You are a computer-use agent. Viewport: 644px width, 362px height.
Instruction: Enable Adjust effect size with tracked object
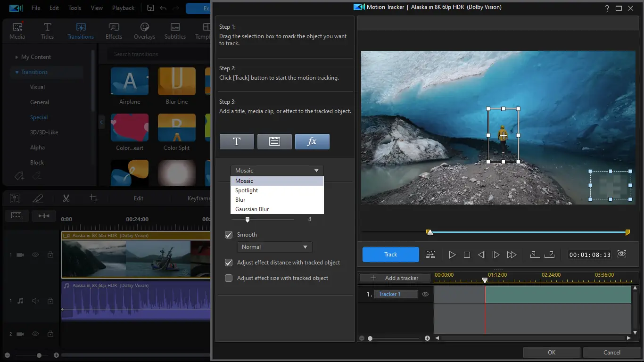point(229,278)
